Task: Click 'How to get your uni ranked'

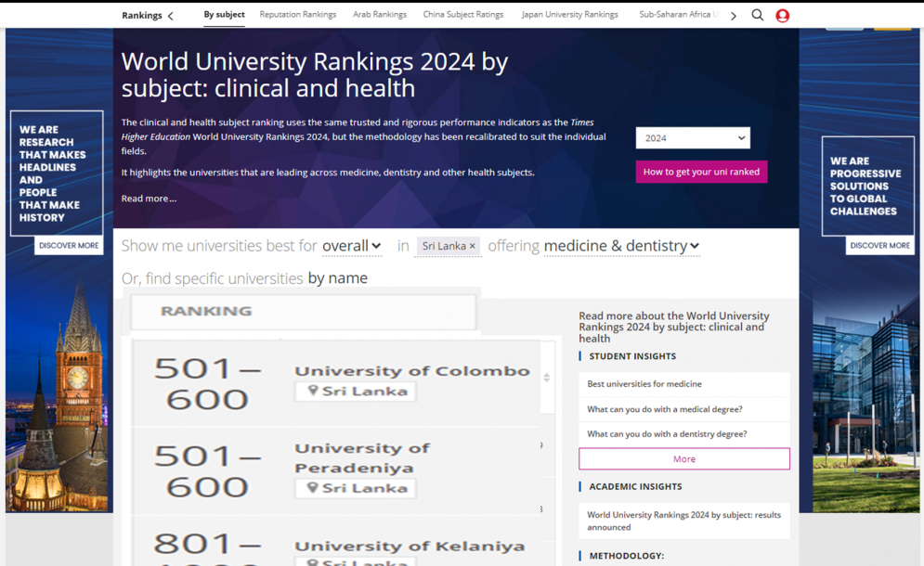Action: pyautogui.click(x=701, y=172)
